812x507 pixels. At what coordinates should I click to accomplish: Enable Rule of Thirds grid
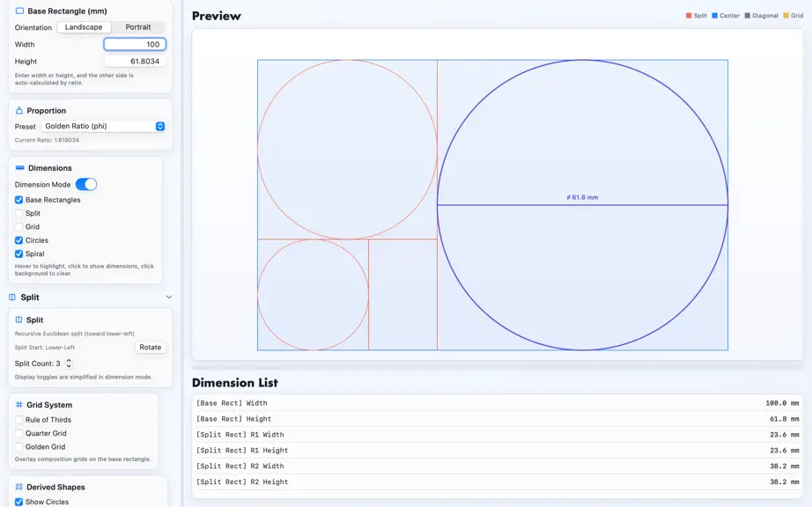[x=19, y=420]
